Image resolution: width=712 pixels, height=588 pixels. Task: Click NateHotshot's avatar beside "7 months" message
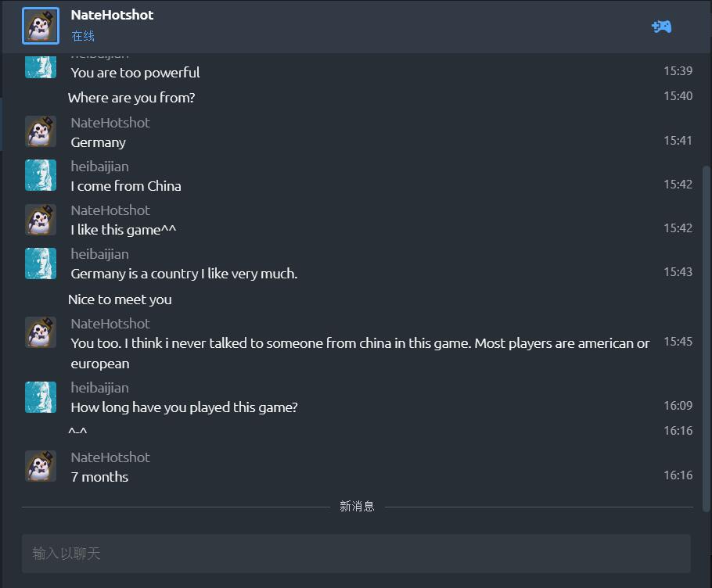point(41,467)
